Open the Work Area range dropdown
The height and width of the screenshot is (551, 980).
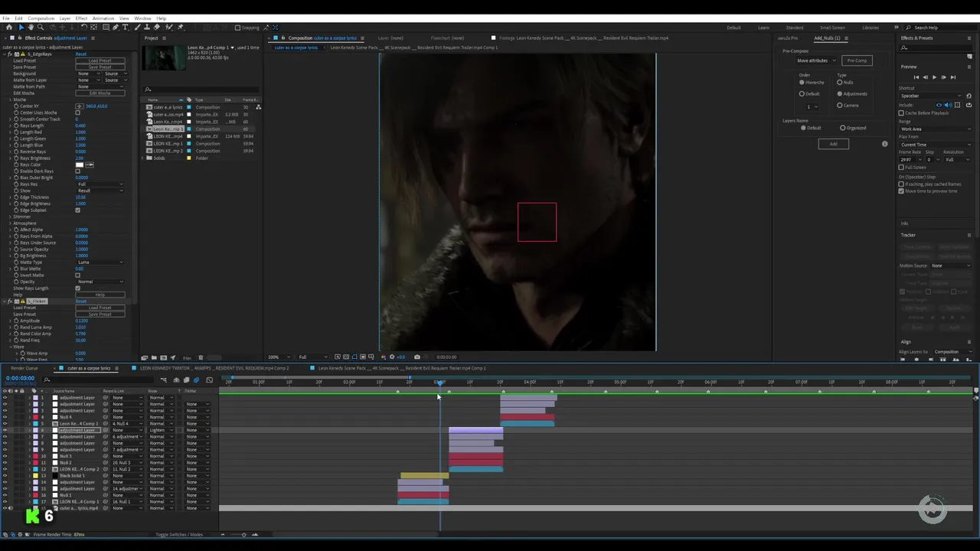pyautogui.click(x=936, y=129)
